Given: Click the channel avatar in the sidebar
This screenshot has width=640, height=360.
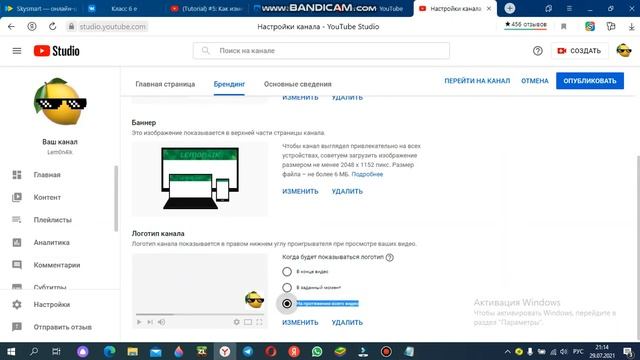Looking at the screenshot, I should coord(60,102).
